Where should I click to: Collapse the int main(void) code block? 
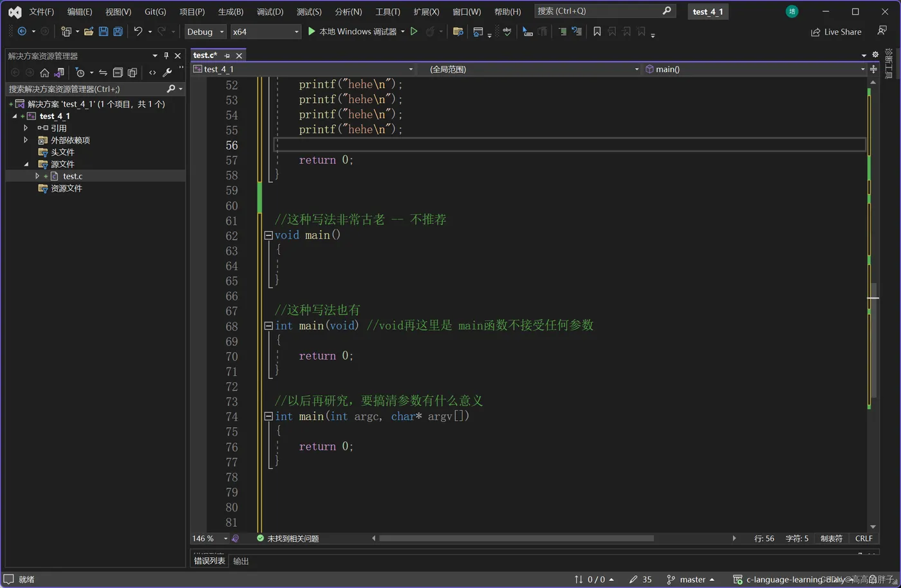point(268,326)
